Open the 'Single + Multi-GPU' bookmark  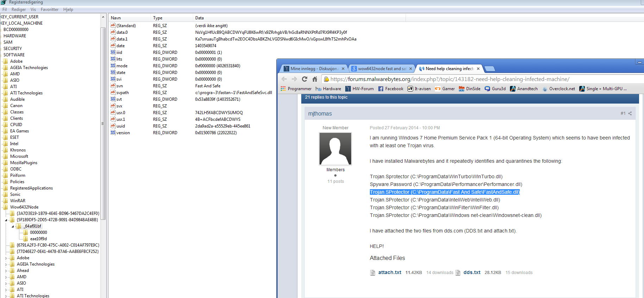point(603,89)
